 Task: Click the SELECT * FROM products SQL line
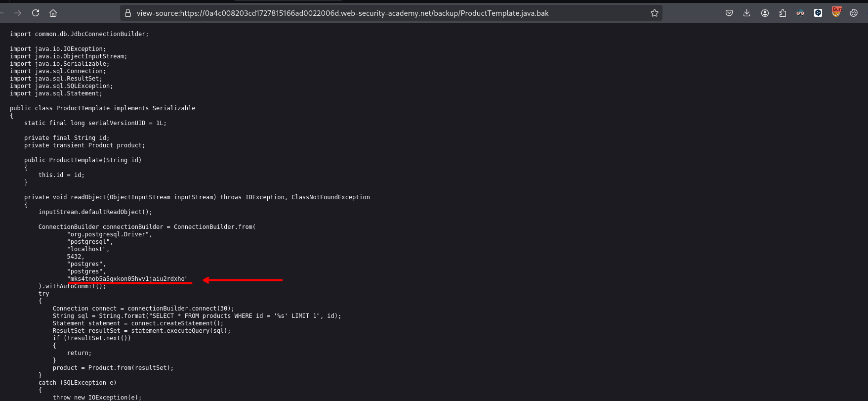[x=197, y=316]
